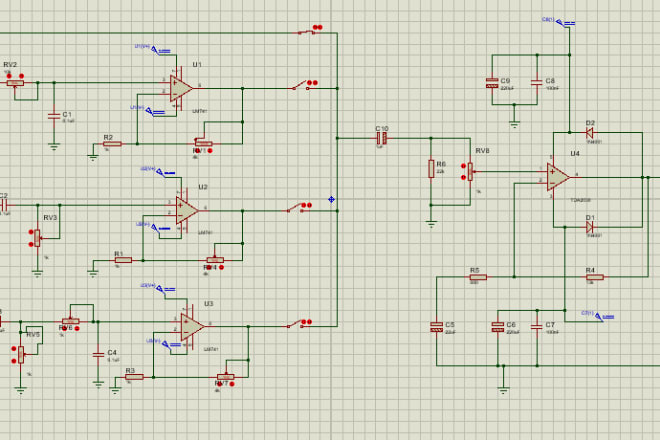Viewport: 660px width, 440px height.
Task: Click the RV1 feedback potentiometer
Action: pyautogui.click(x=204, y=144)
